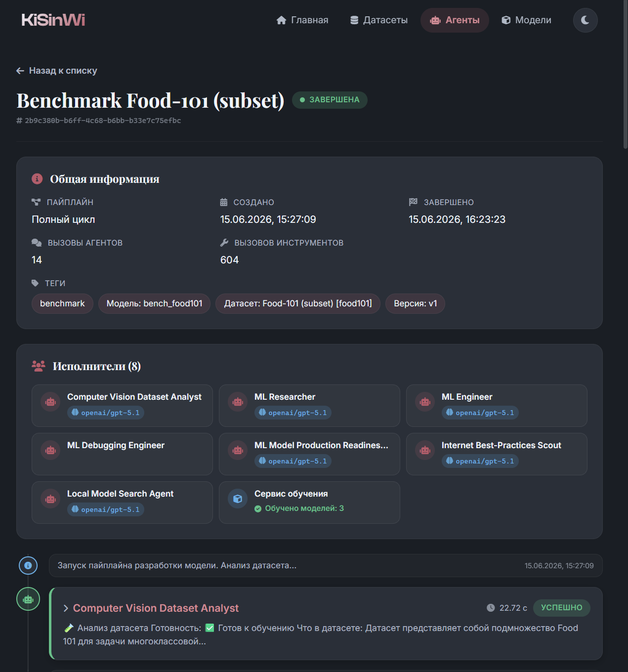Open the Главная home tab

pos(302,20)
